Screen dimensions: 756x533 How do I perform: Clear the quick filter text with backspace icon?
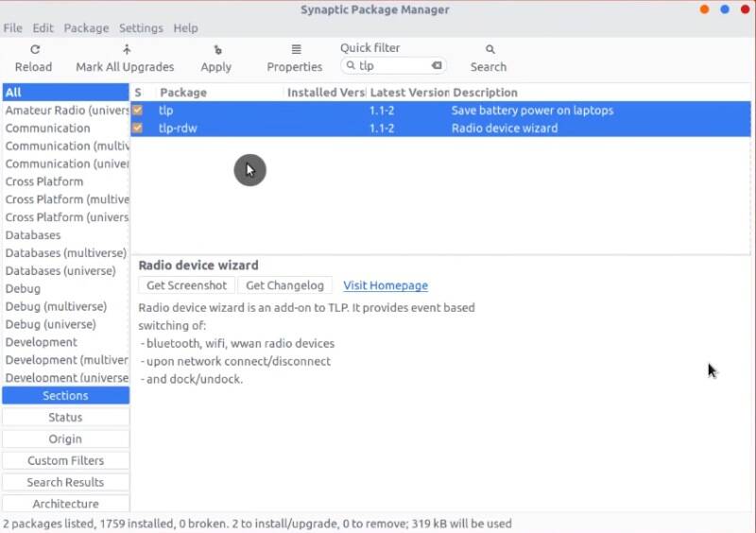437,65
